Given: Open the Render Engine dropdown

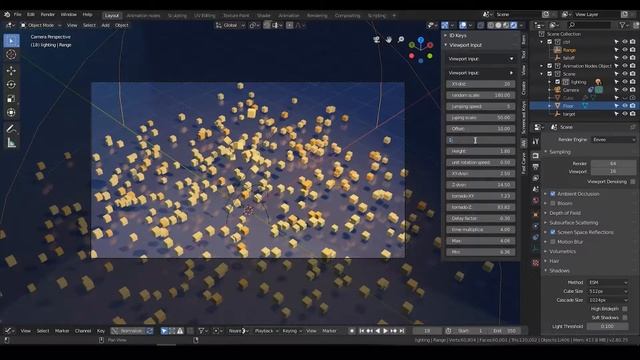Looking at the screenshot, I should click(613, 140).
